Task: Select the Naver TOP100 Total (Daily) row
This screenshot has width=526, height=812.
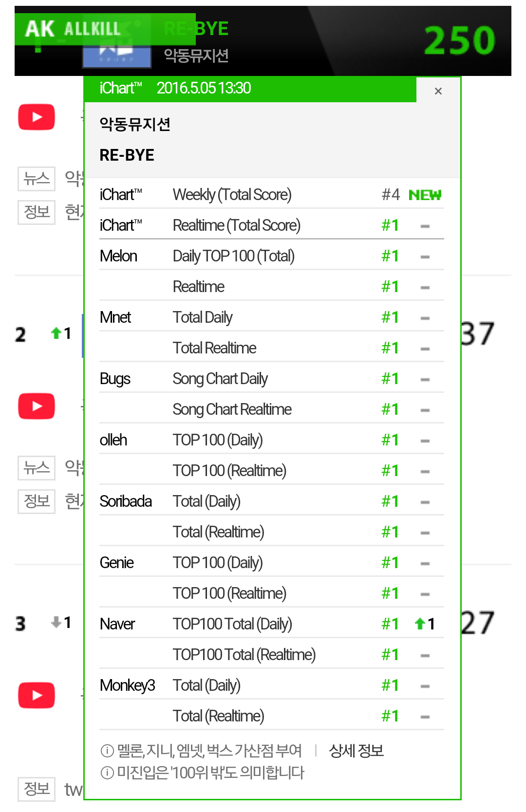Action: pos(272,624)
